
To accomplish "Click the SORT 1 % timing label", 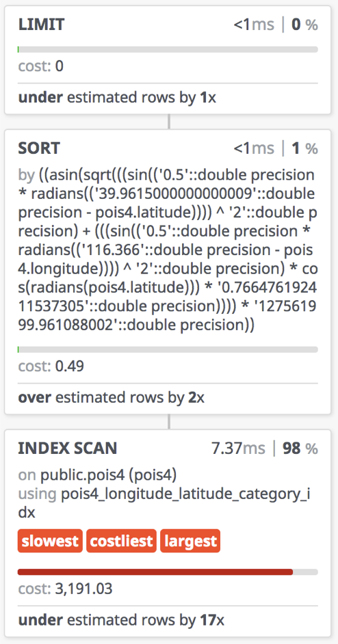I will tap(276, 148).
